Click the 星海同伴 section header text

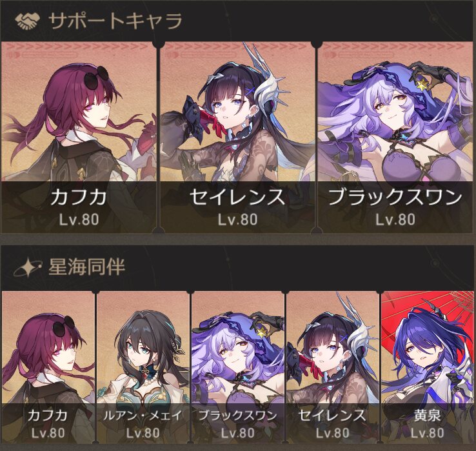click(x=87, y=267)
